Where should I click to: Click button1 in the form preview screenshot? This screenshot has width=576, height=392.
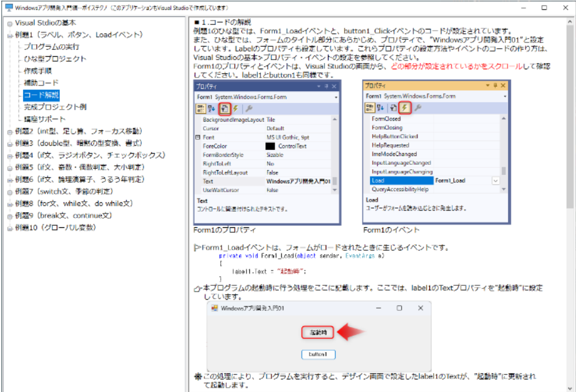tap(320, 354)
